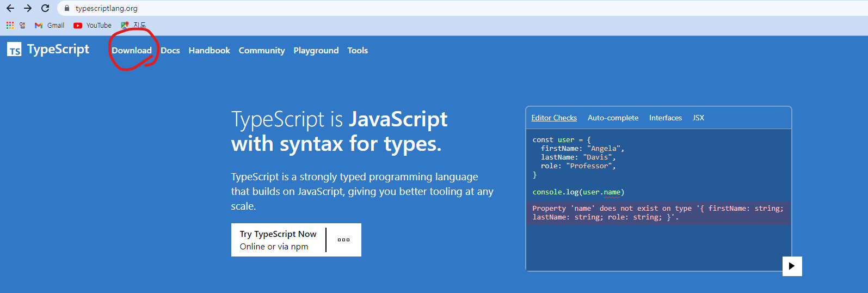Go back with browser back arrow
This screenshot has height=293, width=868.
pos(10,8)
